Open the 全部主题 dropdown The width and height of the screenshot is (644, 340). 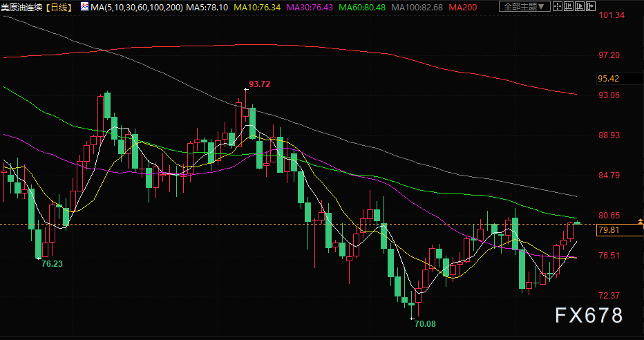point(522,7)
